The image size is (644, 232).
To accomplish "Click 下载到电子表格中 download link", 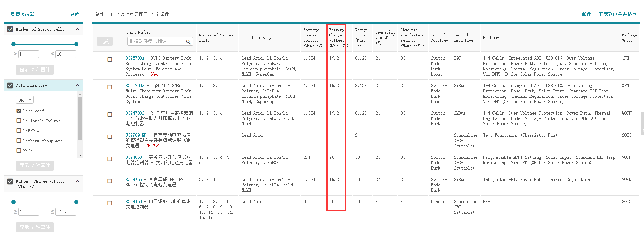I will click(617, 14).
